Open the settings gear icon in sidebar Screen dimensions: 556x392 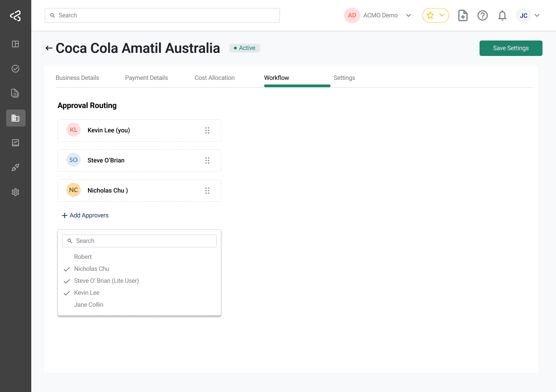pos(15,192)
